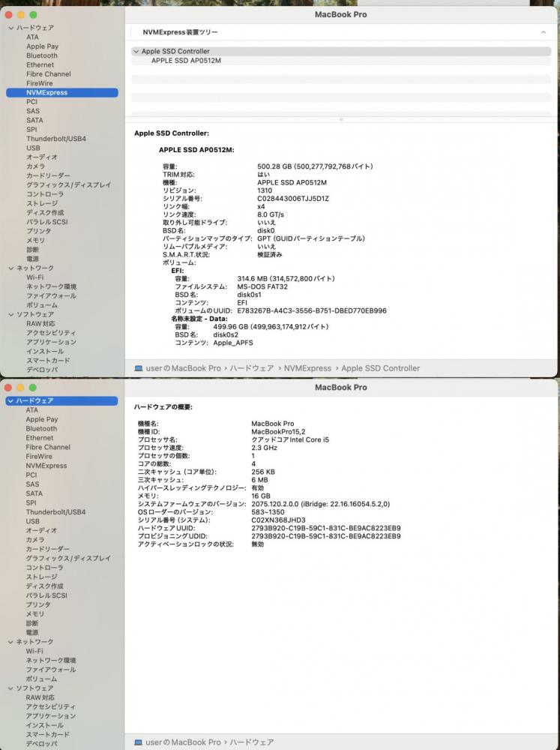Open グラフィックス/ディスプレイ in top window sidebar
Screen dimensions: 560x750
pos(69,185)
